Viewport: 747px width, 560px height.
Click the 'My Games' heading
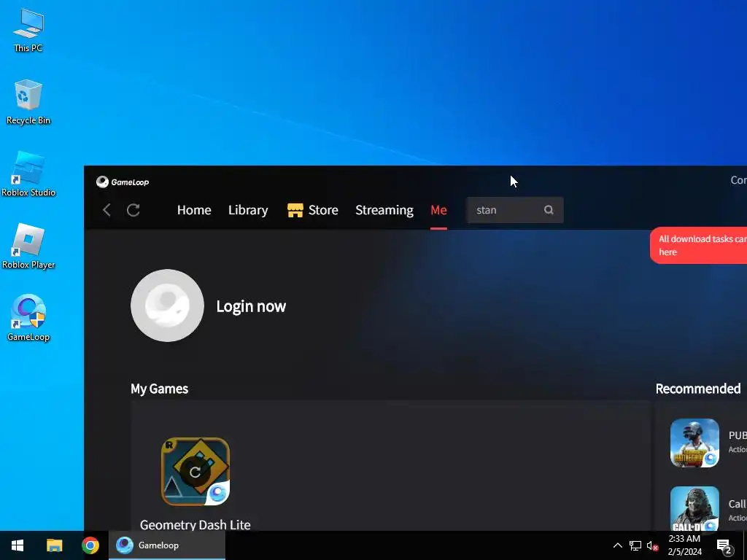(159, 389)
